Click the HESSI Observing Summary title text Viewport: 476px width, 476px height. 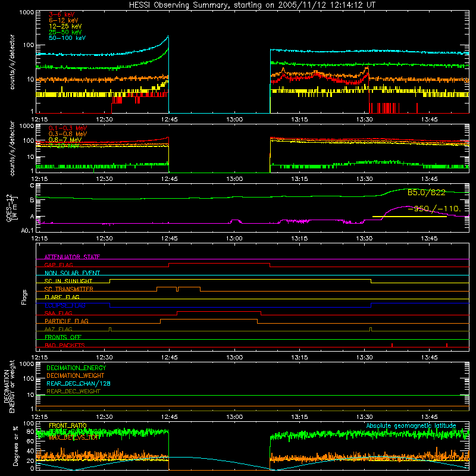(x=252, y=5)
